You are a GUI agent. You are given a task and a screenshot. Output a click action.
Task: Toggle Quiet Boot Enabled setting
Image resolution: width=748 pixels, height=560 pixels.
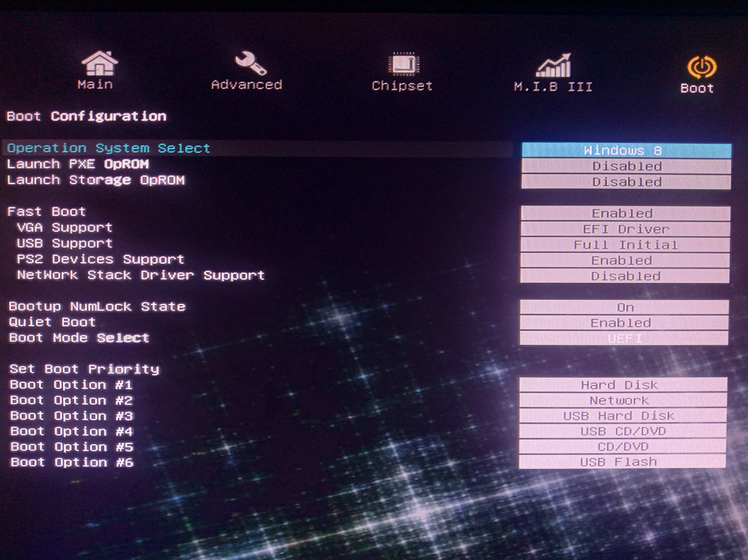(x=624, y=323)
